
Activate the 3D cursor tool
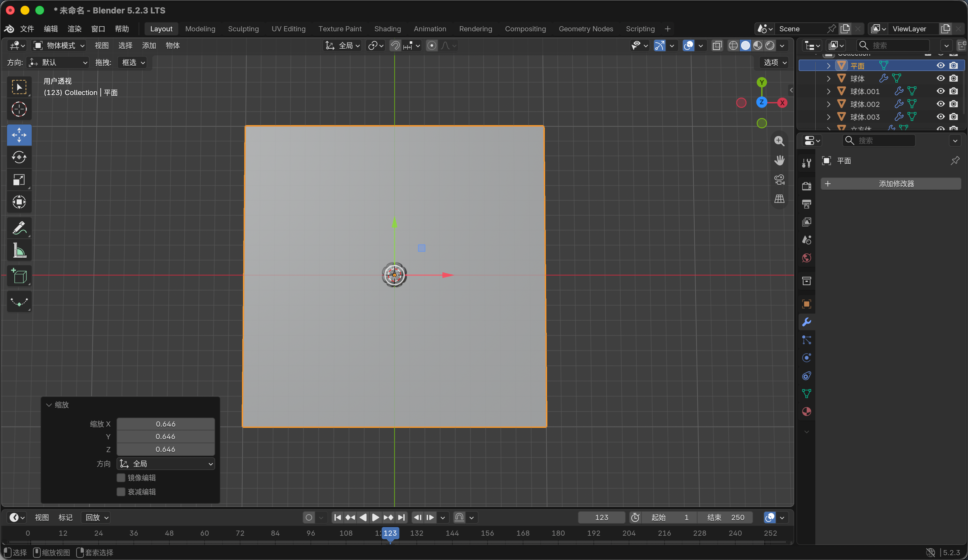tap(19, 109)
